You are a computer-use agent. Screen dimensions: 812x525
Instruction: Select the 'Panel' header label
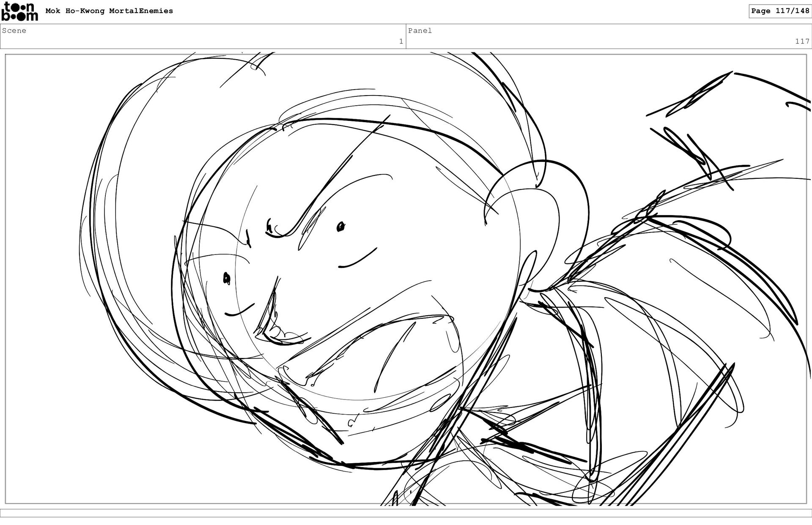pyautogui.click(x=420, y=30)
